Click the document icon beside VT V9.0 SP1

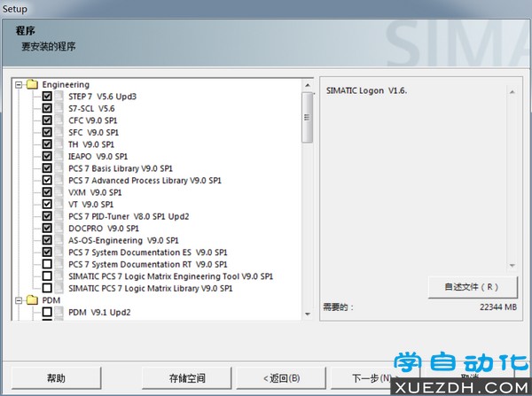click(x=59, y=204)
